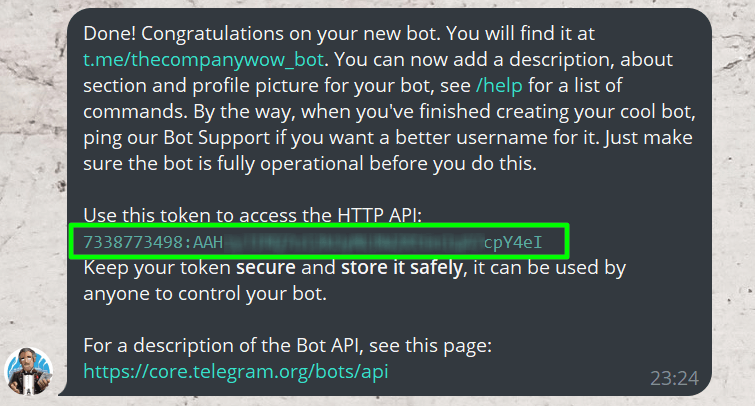Viewport: 755px width, 406px height.
Task: Click the "Bot Support" words in the message
Action: [216, 138]
